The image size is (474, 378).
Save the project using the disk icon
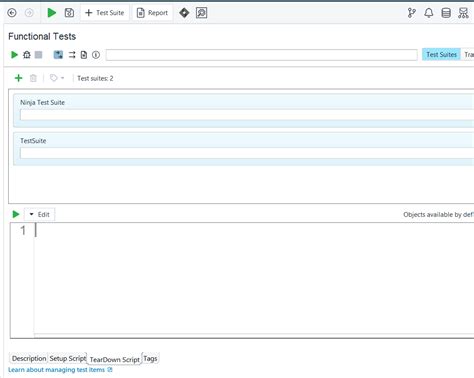tap(69, 13)
